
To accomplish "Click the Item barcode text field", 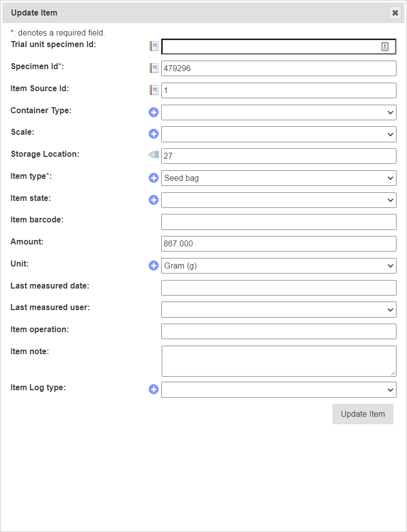I will 278,222.
